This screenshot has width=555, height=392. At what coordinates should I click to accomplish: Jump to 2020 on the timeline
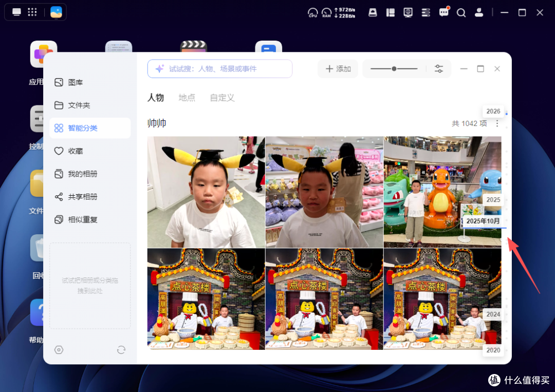pos(493,350)
